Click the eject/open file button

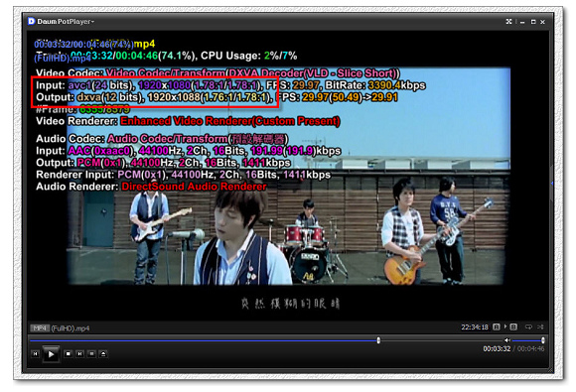103,354
